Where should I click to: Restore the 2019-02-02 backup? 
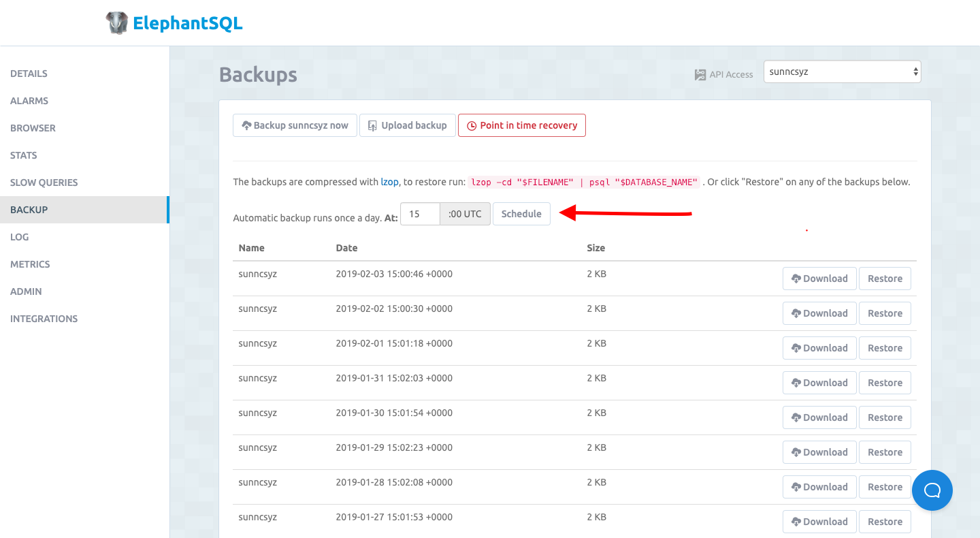coord(885,313)
